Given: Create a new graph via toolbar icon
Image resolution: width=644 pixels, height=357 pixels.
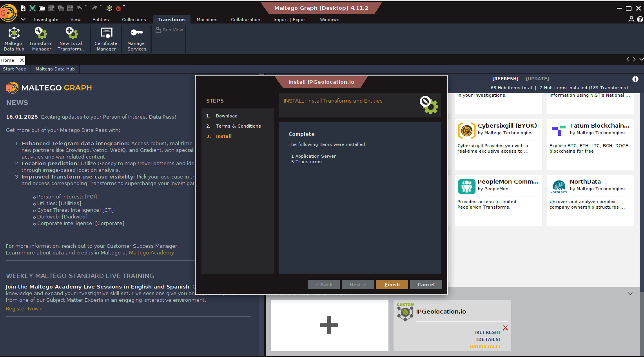Looking at the screenshot, I should point(23,8).
